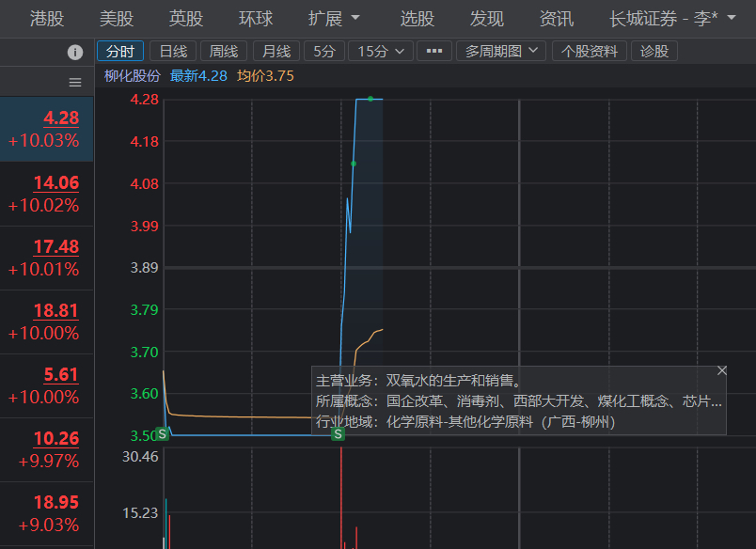Select stock row priced 10.26
The height and width of the screenshot is (549, 756).
coord(47,449)
